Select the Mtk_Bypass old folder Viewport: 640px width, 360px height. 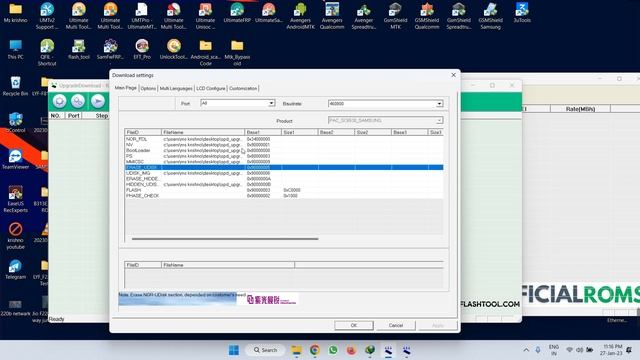237,52
